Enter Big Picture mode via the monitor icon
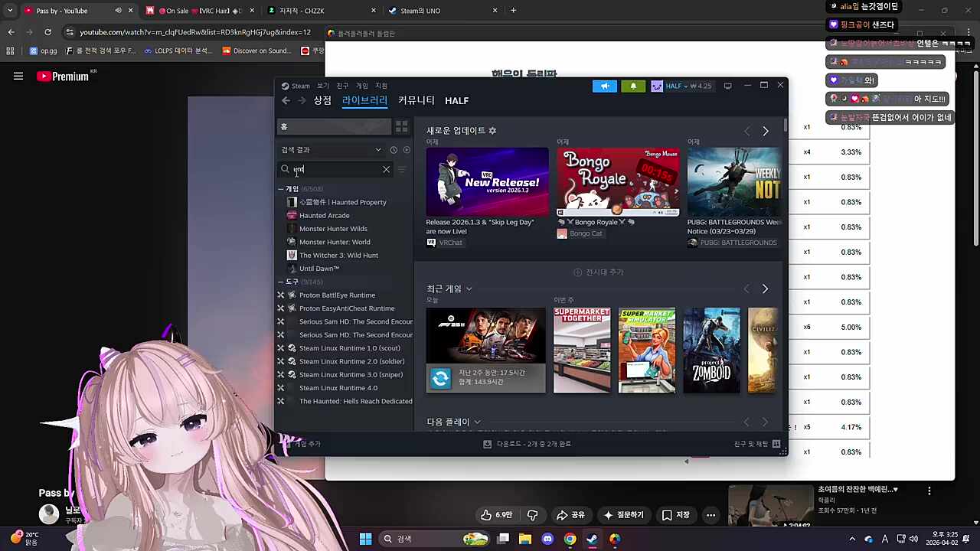The width and height of the screenshot is (980, 551). click(x=727, y=85)
